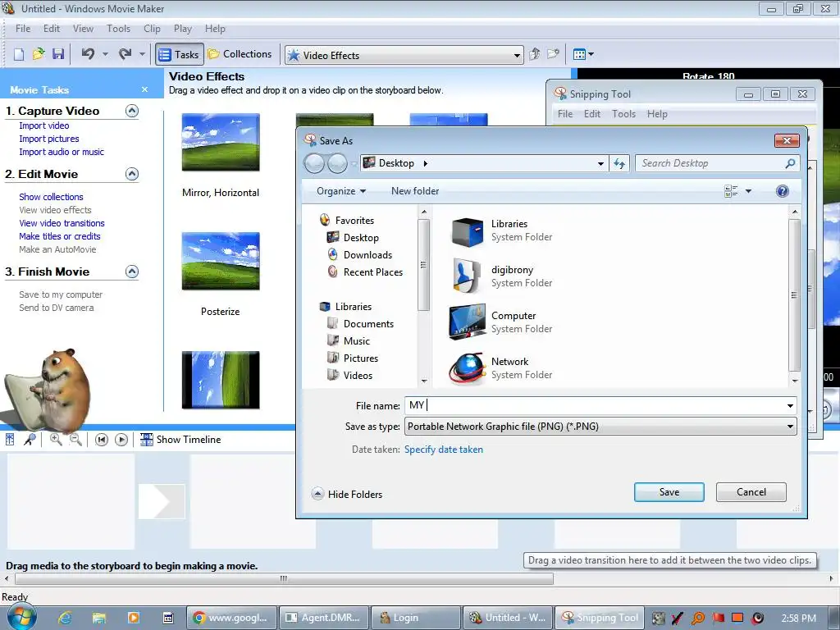This screenshot has height=630, width=840.
Task: Select the Network system folder
Action: click(502, 368)
